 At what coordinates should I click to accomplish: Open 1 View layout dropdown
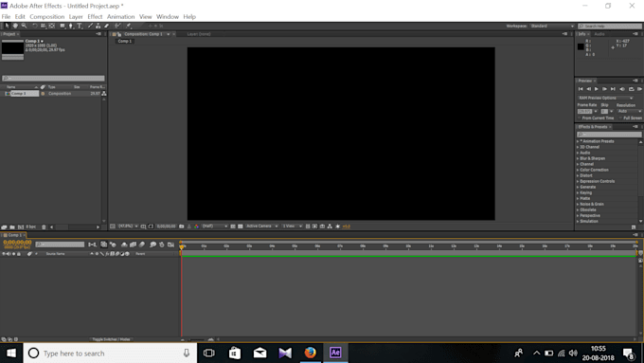(x=292, y=227)
